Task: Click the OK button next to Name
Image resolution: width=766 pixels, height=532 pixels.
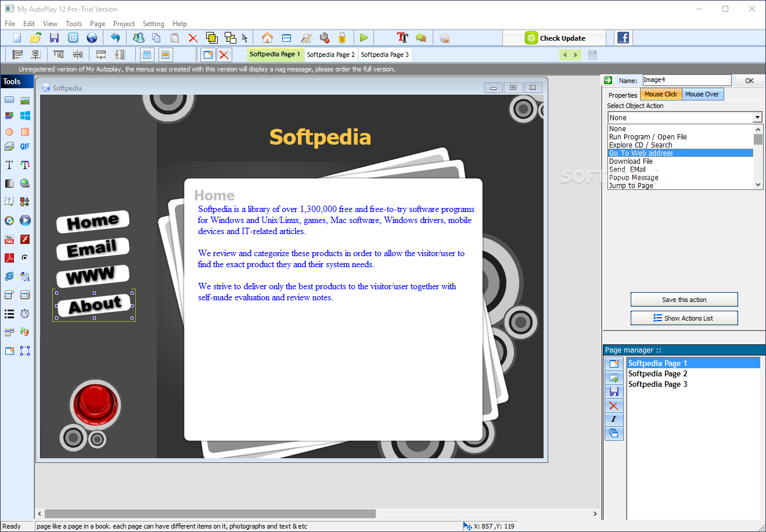Action: 749,81
